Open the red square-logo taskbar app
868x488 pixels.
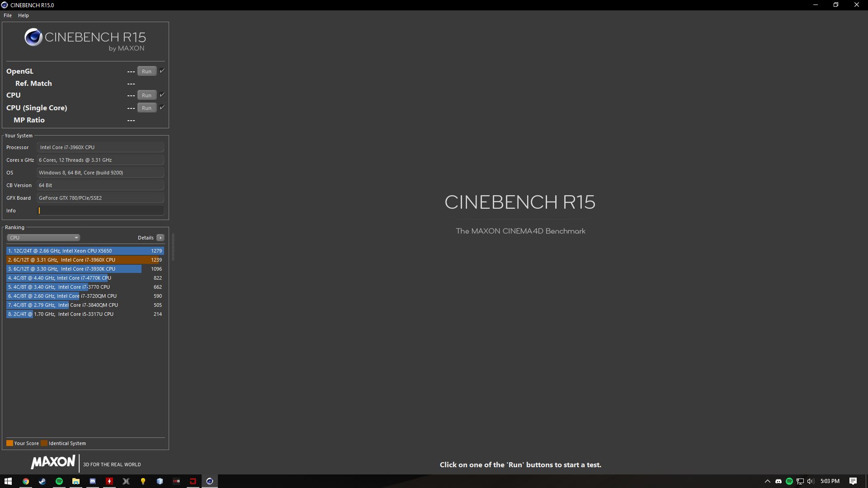coord(193,481)
